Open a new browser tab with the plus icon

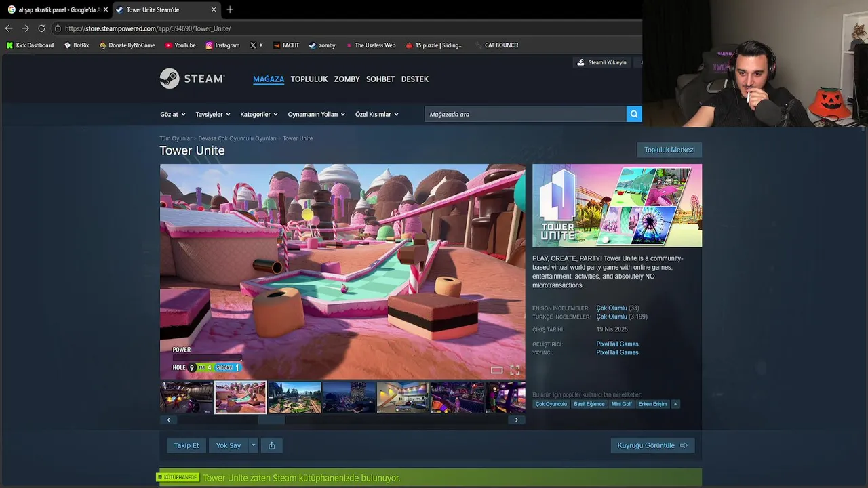[x=230, y=9]
